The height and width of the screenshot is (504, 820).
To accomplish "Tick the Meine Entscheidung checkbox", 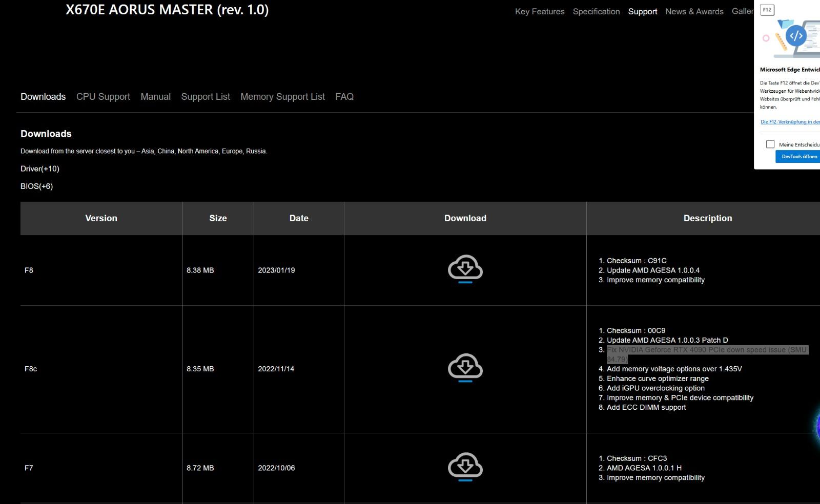I will tap(770, 144).
